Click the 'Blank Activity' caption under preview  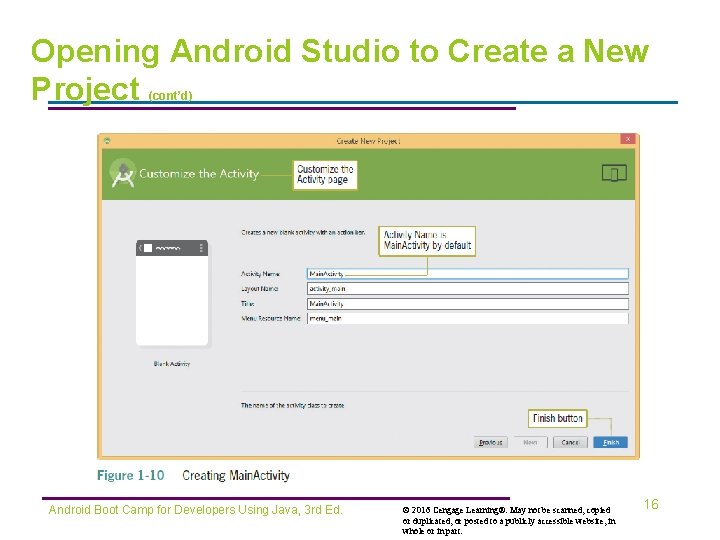pyautogui.click(x=172, y=364)
